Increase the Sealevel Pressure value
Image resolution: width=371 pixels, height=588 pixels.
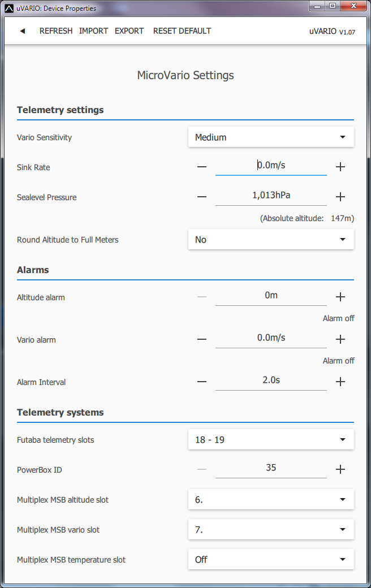point(340,197)
